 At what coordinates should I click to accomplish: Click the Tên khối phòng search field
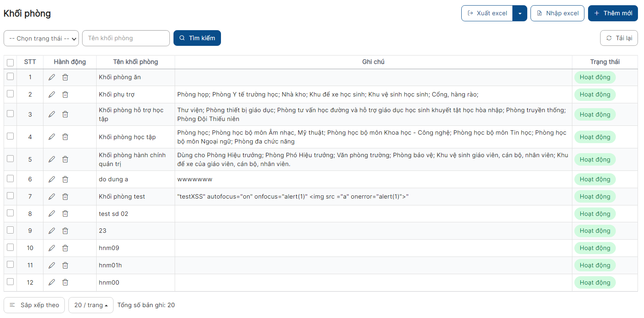pos(126,38)
